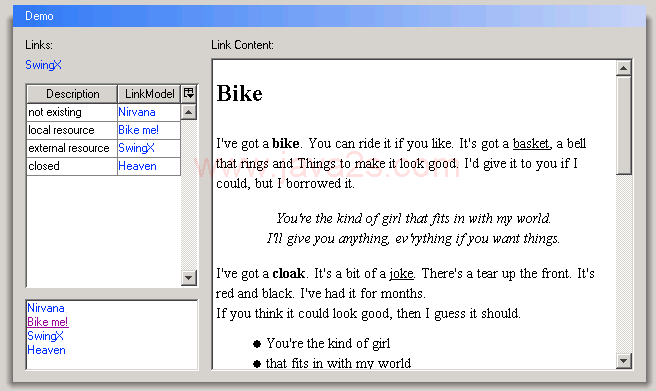Sort table by LinkModel column header
This screenshot has height=391, width=656.
(x=149, y=94)
